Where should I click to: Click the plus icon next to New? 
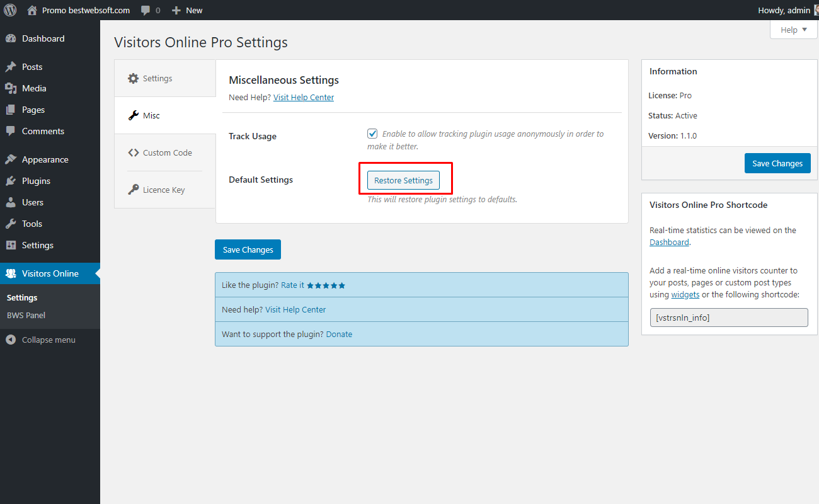point(176,10)
